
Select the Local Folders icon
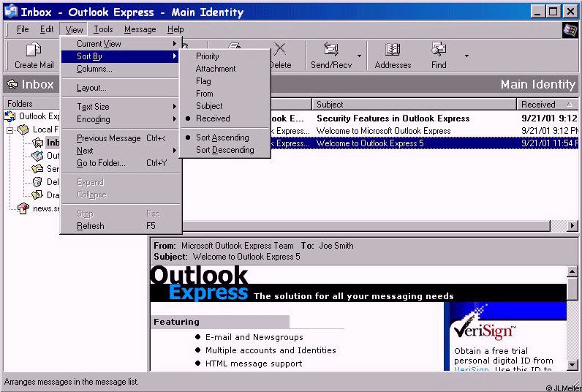23,129
